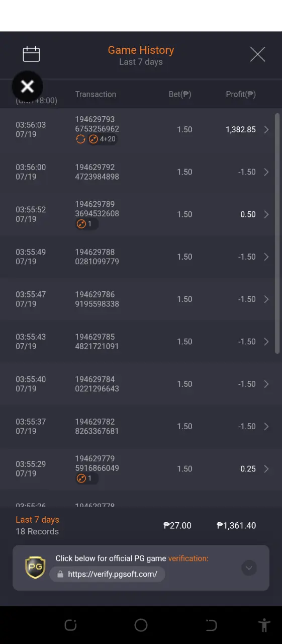Viewport: 282px width, 644px height.
Task: Tap the Android home navigation button
Action: coord(141,625)
